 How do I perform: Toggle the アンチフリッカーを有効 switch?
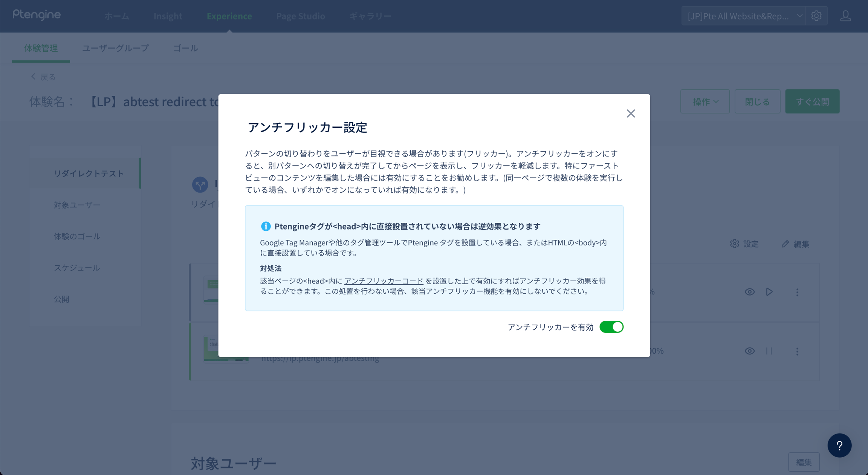coord(611,327)
